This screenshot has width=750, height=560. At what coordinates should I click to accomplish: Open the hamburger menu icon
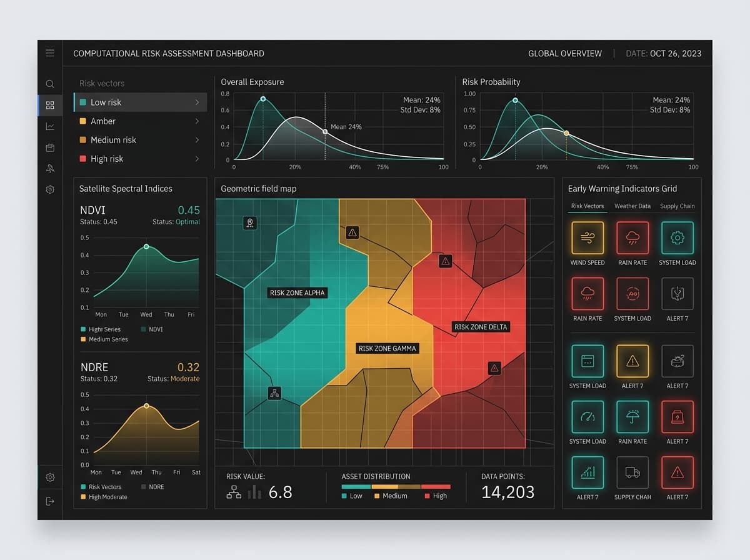click(x=50, y=53)
